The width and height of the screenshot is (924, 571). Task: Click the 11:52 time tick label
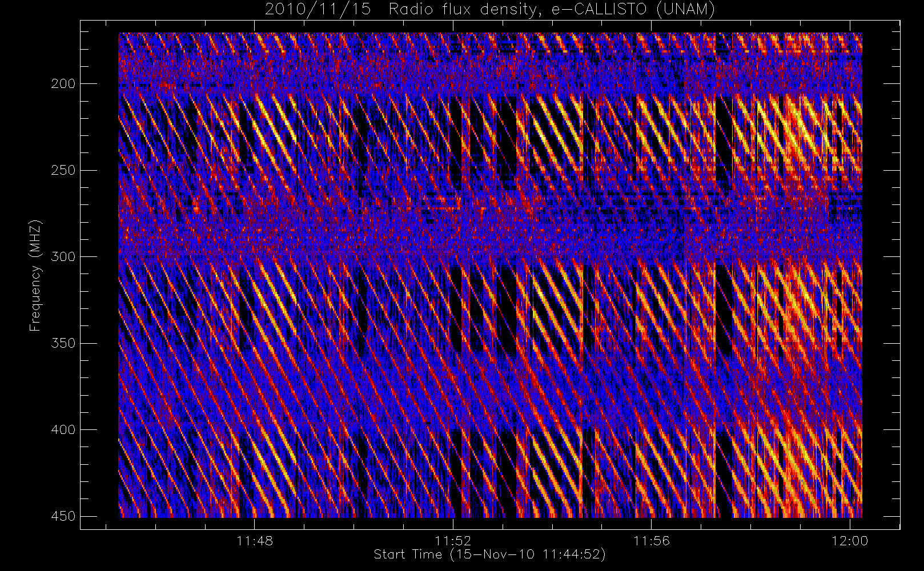pos(453,541)
